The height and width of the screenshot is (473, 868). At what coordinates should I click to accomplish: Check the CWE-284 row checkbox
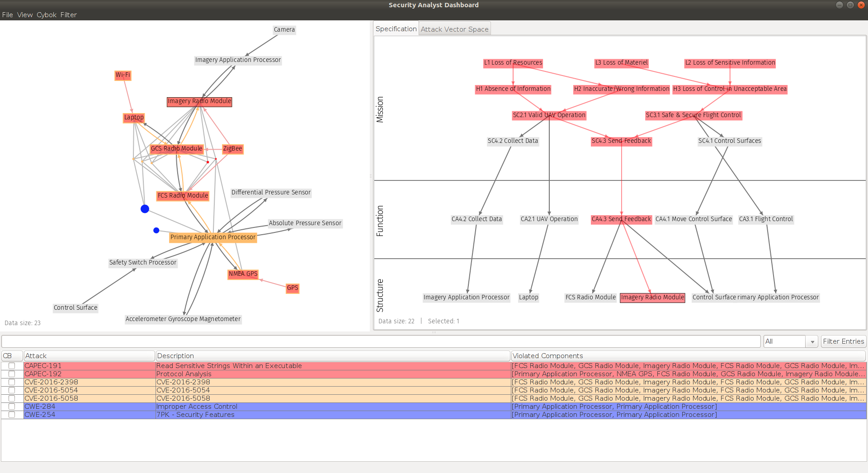point(12,407)
